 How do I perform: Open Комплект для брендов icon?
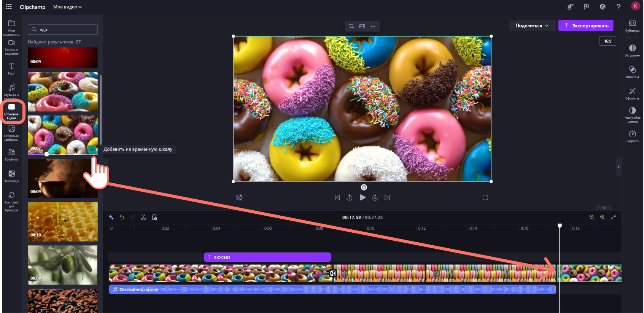pos(12,201)
